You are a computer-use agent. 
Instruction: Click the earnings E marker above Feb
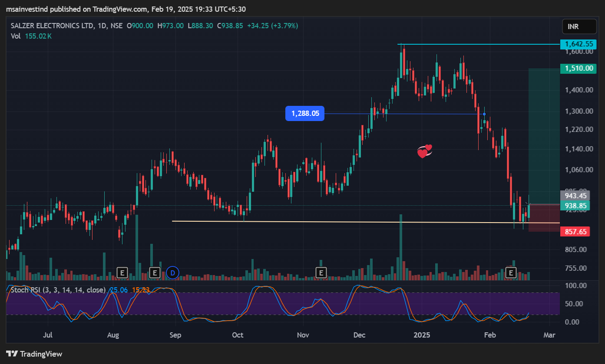tap(511, 273)
